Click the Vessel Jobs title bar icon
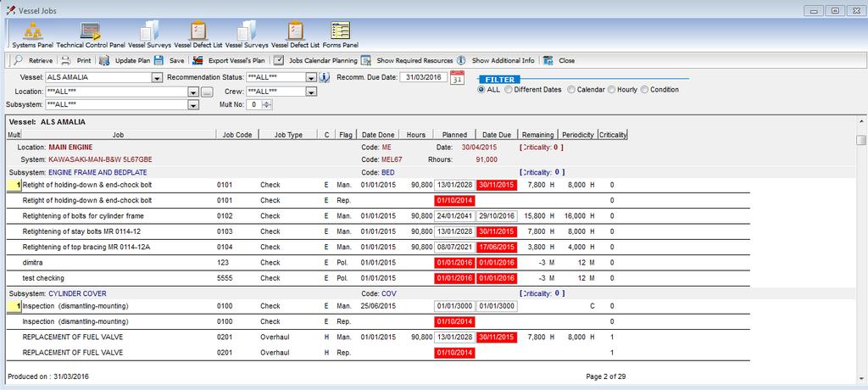This screenshot has height=390, width=868. (x=10, y=10)
